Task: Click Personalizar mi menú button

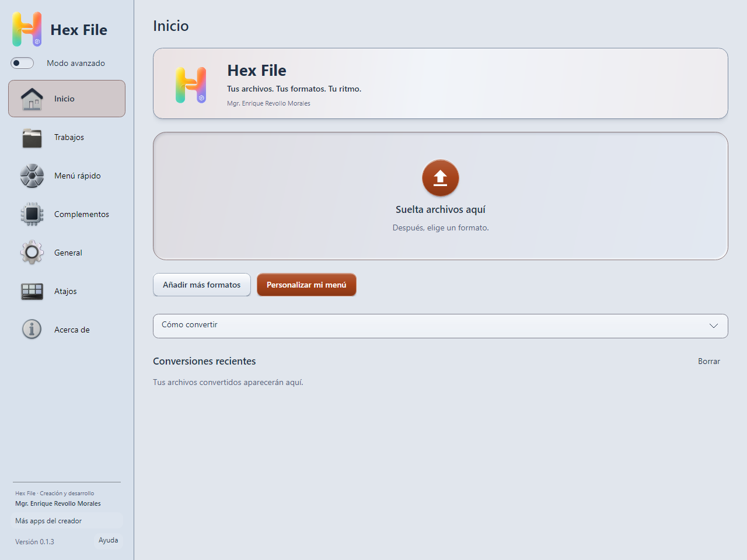Action: (306, 285)
